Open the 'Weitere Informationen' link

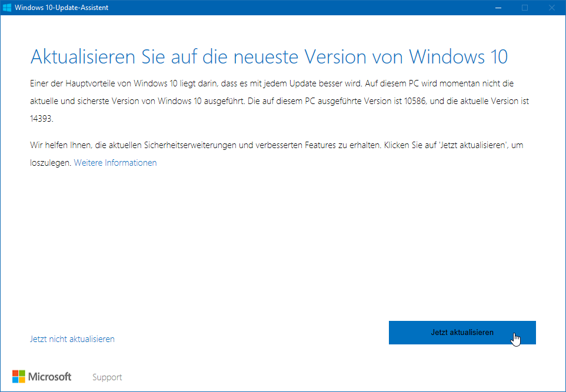coord(115,163)
